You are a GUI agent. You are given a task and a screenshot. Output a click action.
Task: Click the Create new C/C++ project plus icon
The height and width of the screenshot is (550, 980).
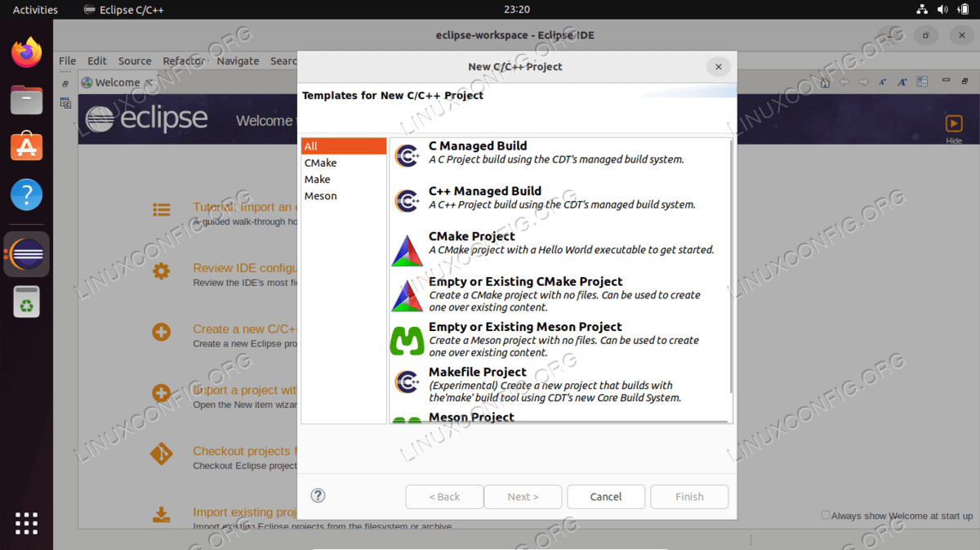(162, 332)
